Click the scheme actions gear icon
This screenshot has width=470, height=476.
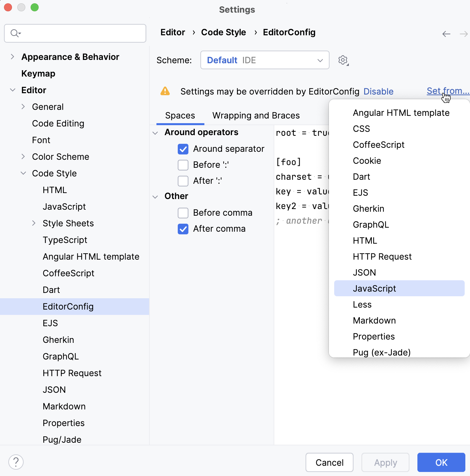343,60
